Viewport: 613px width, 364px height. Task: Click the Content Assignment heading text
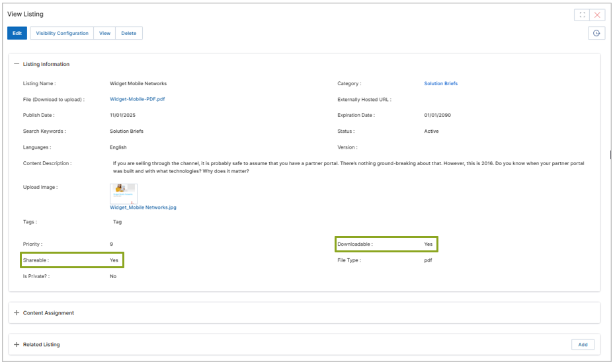48,313
